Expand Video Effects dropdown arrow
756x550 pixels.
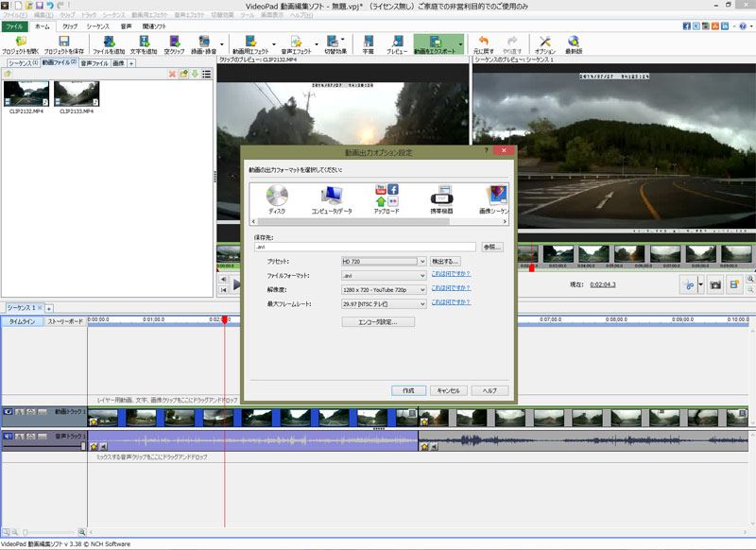274,44
